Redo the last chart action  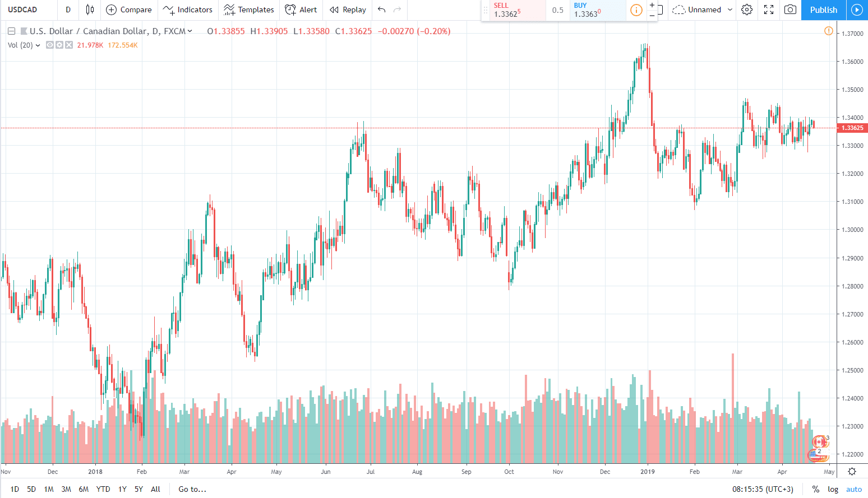398,10
